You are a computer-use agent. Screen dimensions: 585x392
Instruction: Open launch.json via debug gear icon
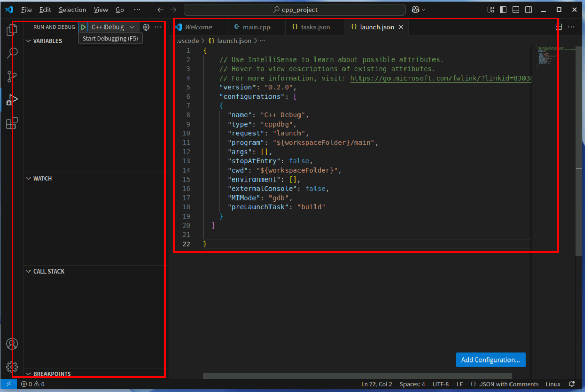[x=146, y=27]
